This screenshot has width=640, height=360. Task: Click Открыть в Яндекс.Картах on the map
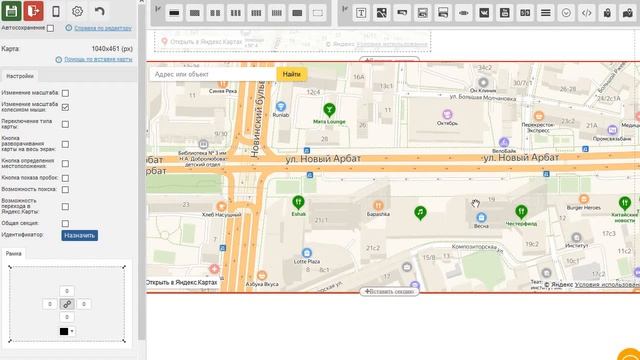pos(182,282)
